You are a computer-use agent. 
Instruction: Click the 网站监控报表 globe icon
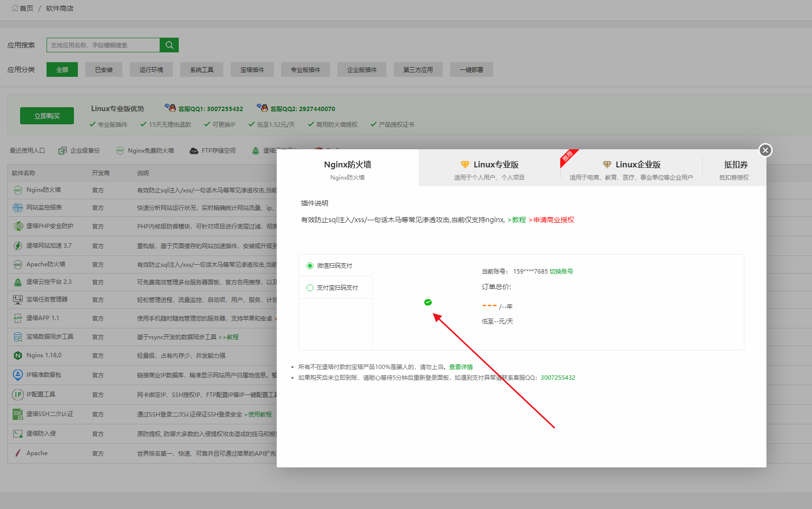point(18,208)
